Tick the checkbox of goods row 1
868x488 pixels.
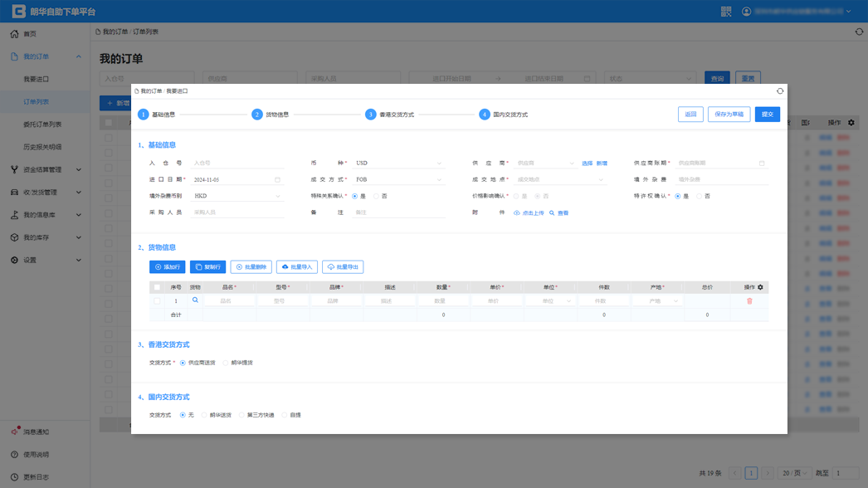(157, 300)
